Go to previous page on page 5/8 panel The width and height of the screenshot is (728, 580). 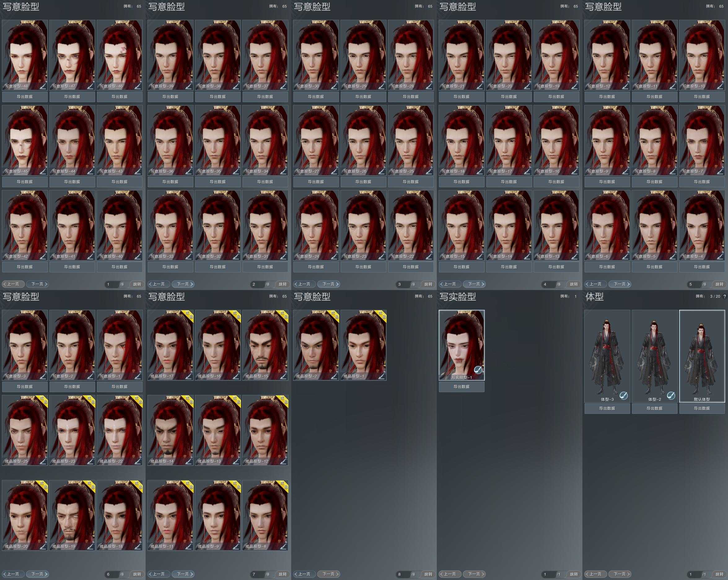pyautogui.click(x=595, y=284)
